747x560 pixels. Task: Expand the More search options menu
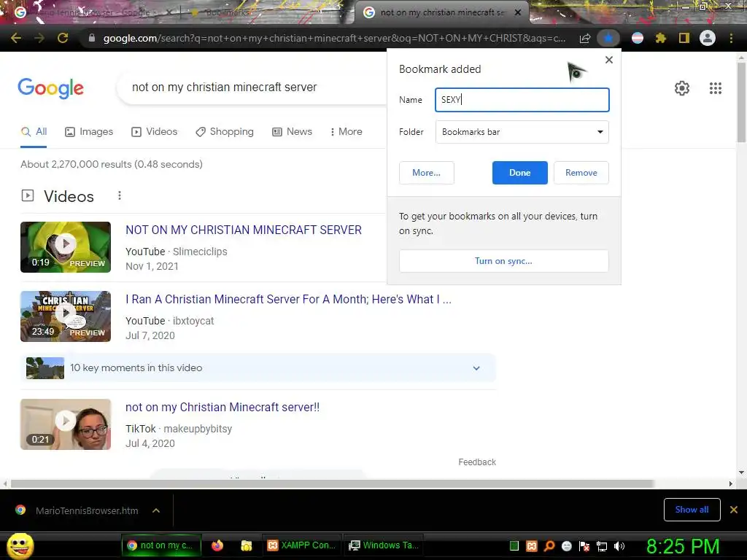(347, 132)
